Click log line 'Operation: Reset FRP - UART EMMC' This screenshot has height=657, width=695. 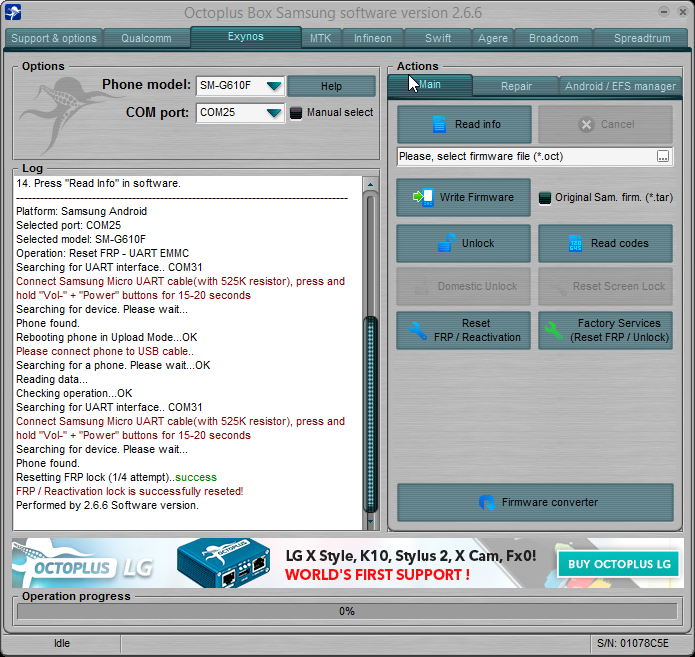click(x=102, y=254)
